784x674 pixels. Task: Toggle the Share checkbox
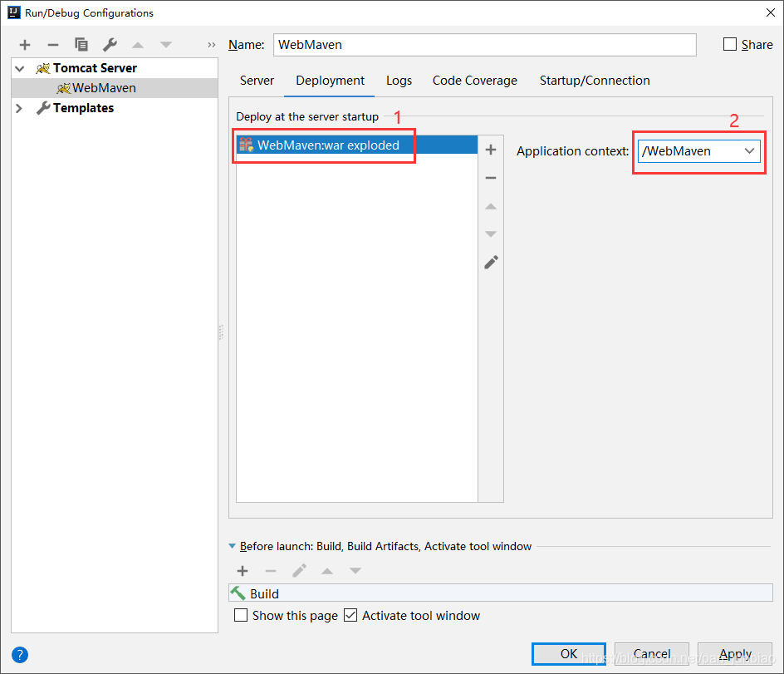pos(730,45)
